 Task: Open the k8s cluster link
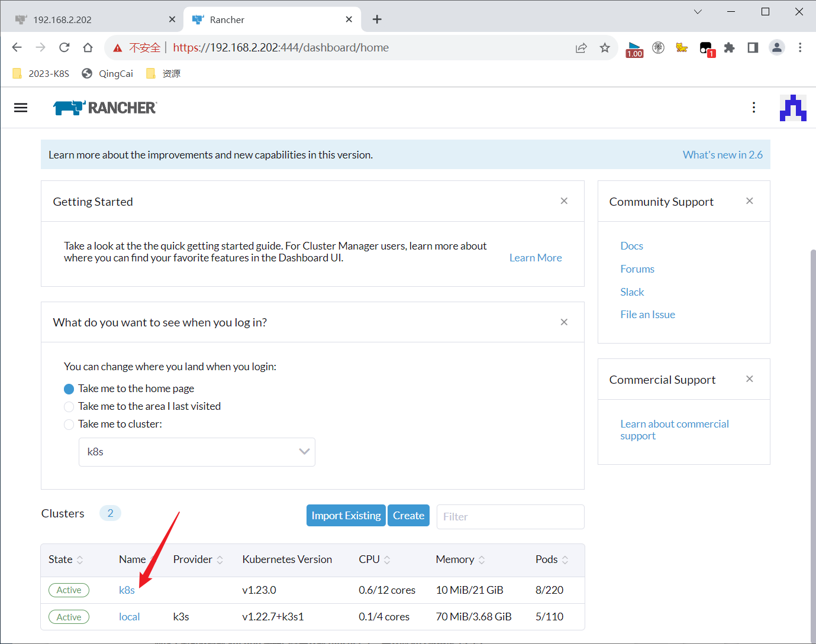127,590
